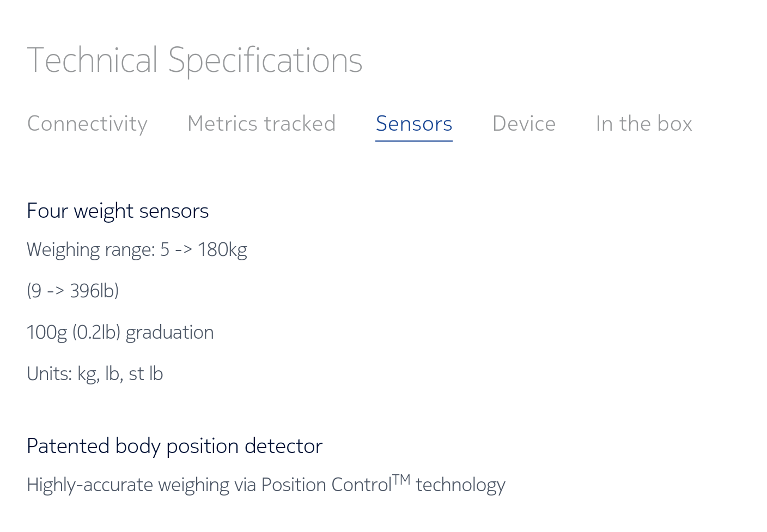This screenshot has height=532, width=767.
Task: Click the underline beneath the Sensors tab
Action: tap(414, 141)
